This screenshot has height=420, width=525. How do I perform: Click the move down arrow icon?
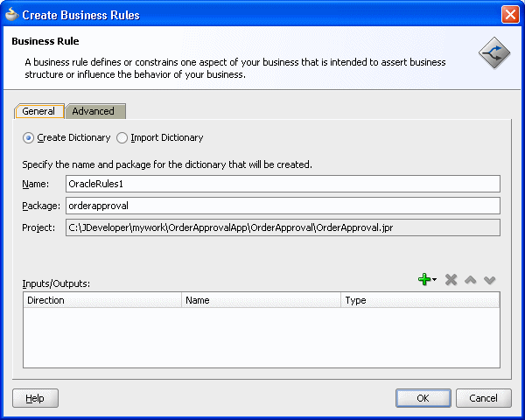pos(489,280)
